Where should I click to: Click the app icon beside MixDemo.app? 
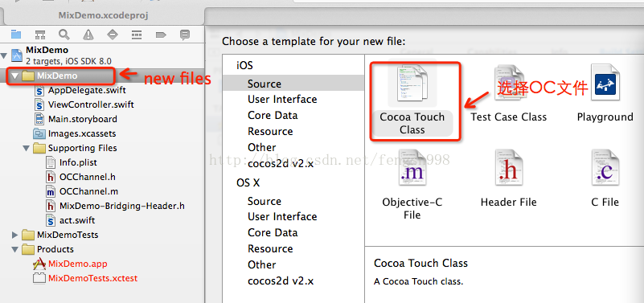click(x=39, y=264)
